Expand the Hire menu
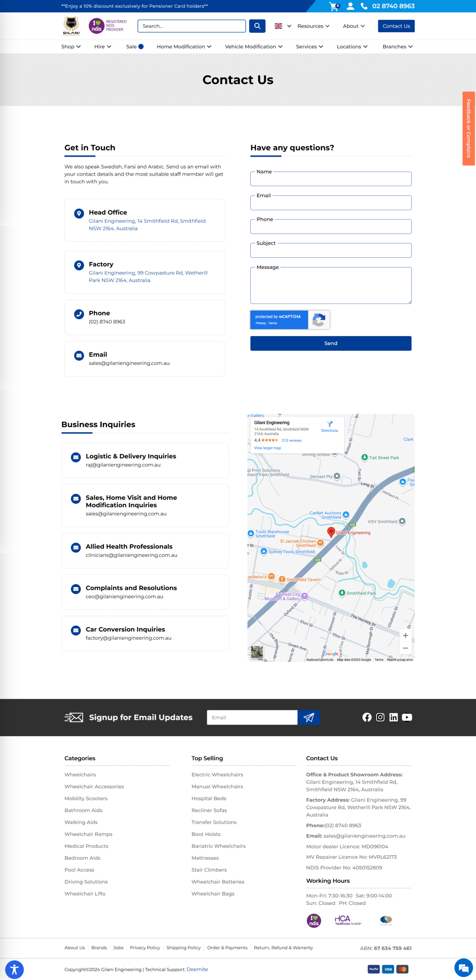The image size is (476, 980). click(x=103, y=47)
